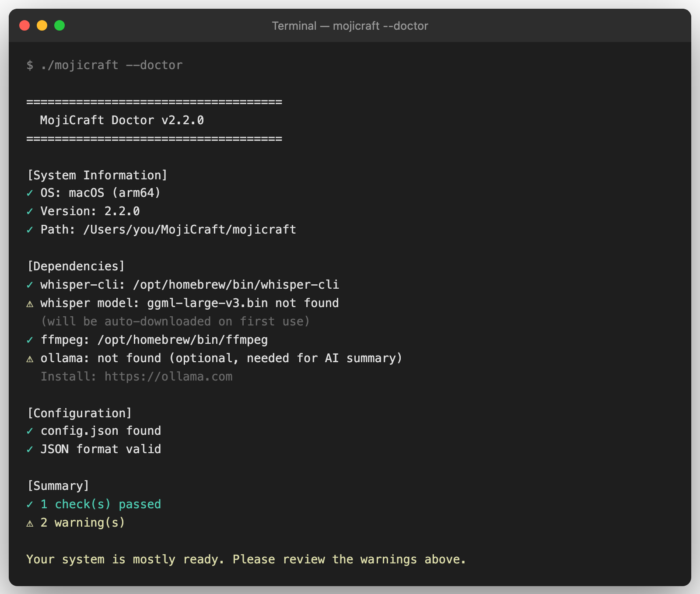Screen dimensions: 700x594
Task: Click the checkmark before ffmpeg path
Action: tap(30, 340)
